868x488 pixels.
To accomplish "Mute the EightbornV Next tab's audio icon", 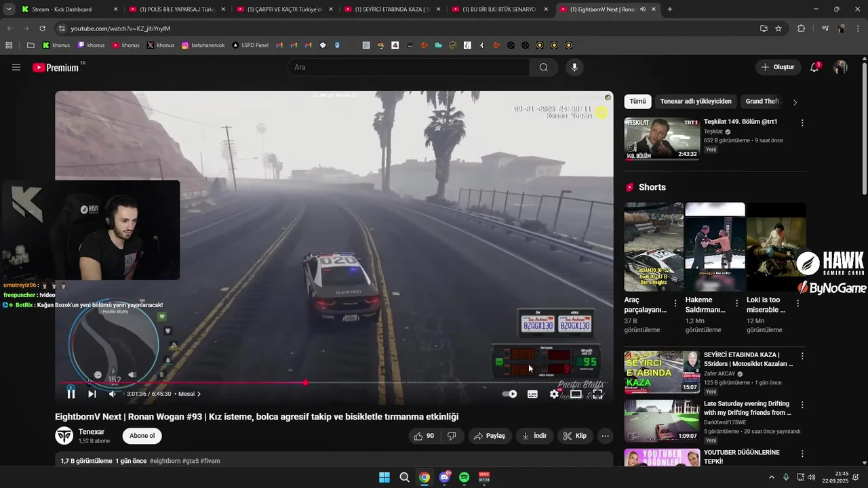I will 642,9.
